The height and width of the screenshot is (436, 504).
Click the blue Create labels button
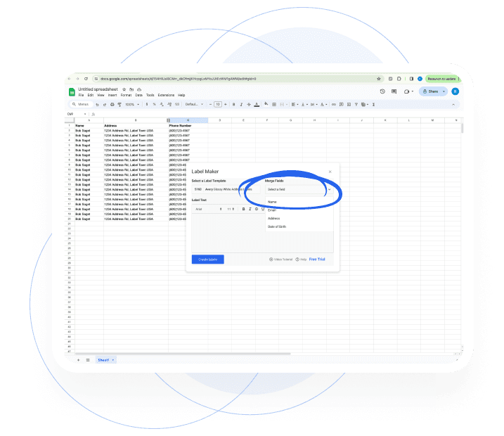(x=207, y=259)
